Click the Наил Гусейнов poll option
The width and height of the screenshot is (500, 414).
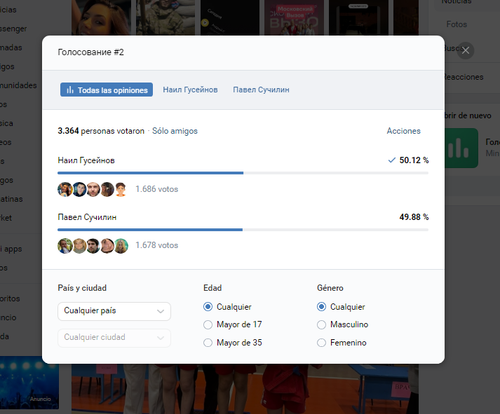point(86,161)
